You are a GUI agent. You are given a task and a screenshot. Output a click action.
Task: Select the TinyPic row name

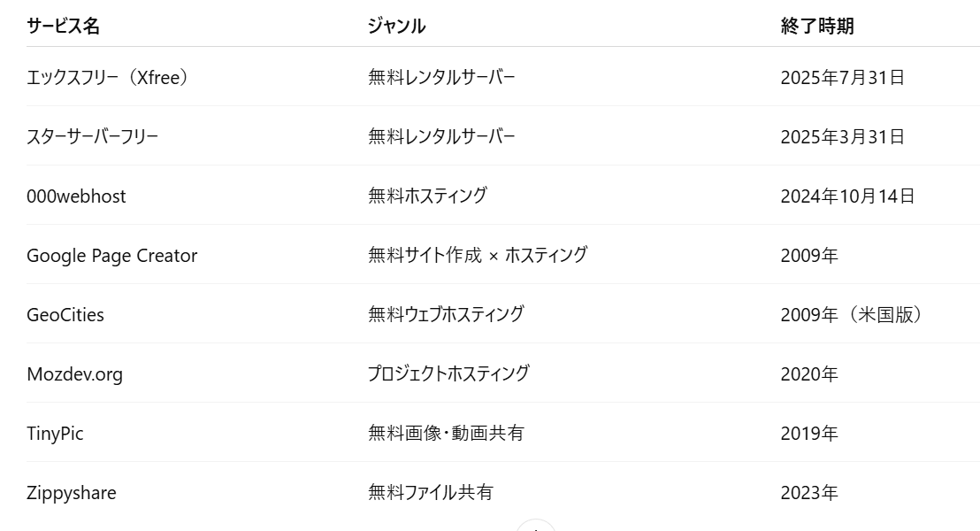pos(55,434)
